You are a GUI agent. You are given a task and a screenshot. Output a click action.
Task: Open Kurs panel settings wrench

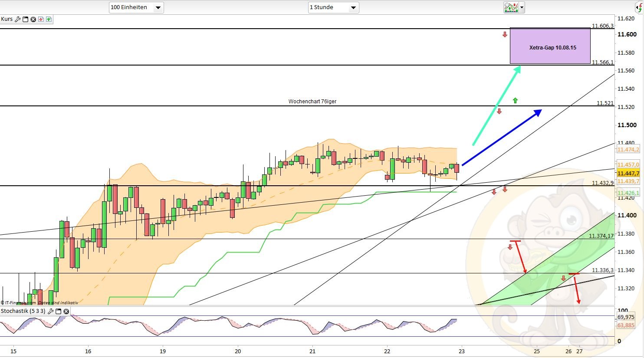(x=18, y=19)
